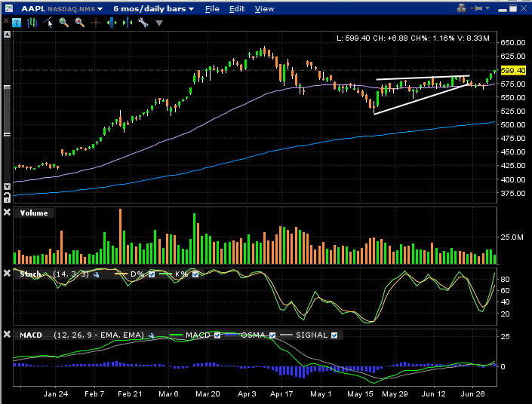Click the small red X toolbar close icon
Screen dimensions: 532x404
(6, 21)
